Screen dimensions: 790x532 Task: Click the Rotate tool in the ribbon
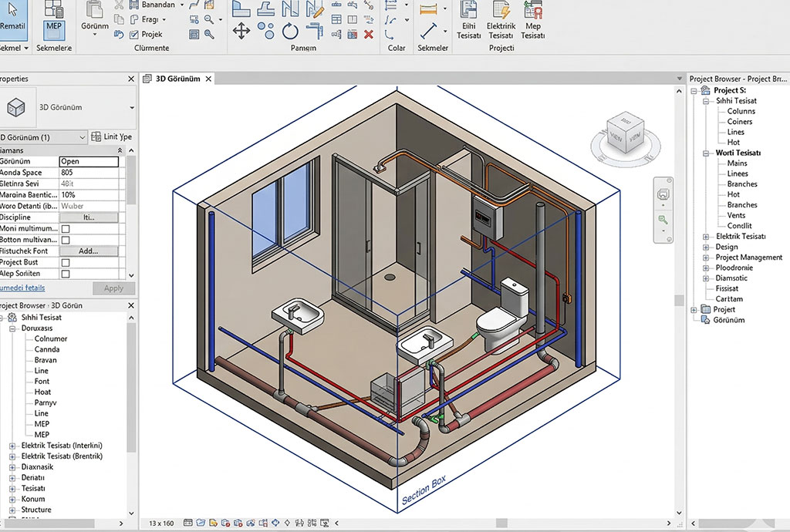290,31
